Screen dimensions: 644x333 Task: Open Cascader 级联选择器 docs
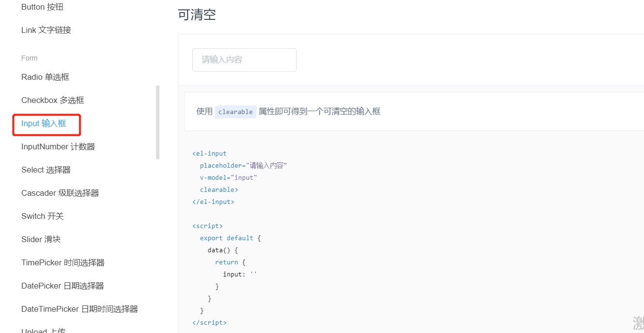[x=60, y=193]
